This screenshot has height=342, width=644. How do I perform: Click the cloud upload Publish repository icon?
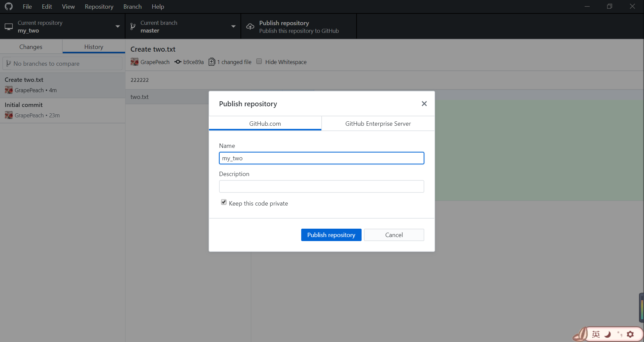pos(250,26)
